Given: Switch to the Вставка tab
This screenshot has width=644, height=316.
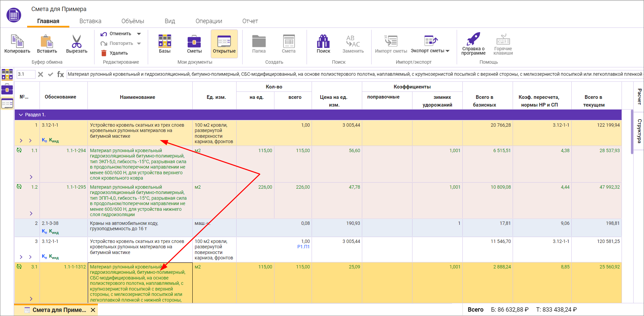Looking at the screenshot, I should [x=90, y=21].
